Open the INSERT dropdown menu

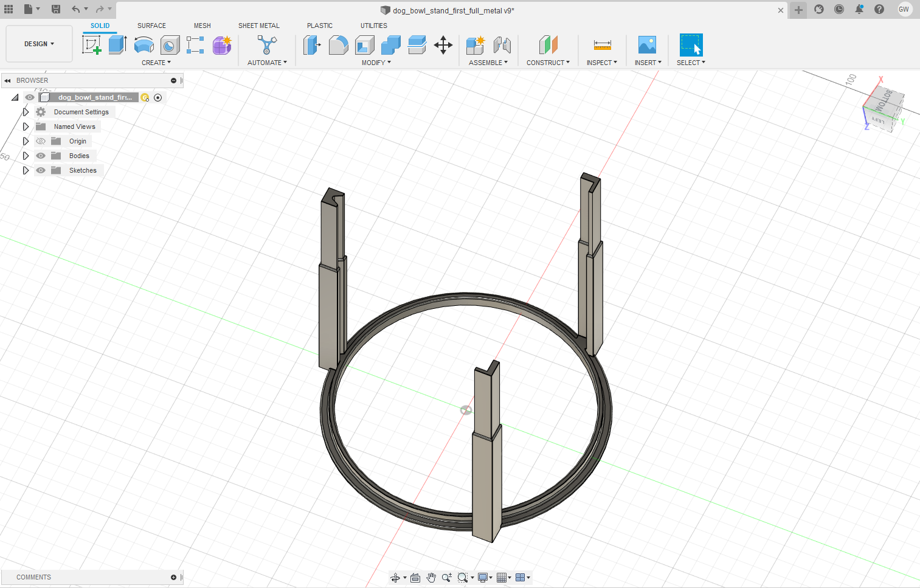(x=648, y=63)
